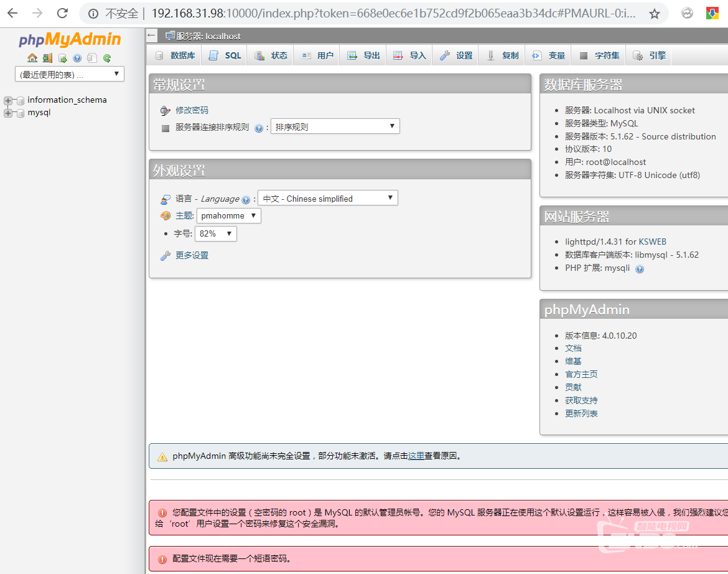Image resolution: width=728 pixels, height=574 pixels.
Task: Open the pmahomme theme dropdown
Action: (229, 215)
